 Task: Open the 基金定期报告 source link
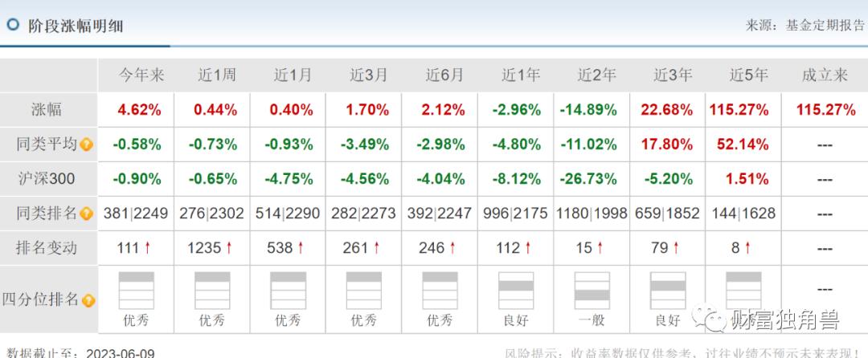click(826, 25)
